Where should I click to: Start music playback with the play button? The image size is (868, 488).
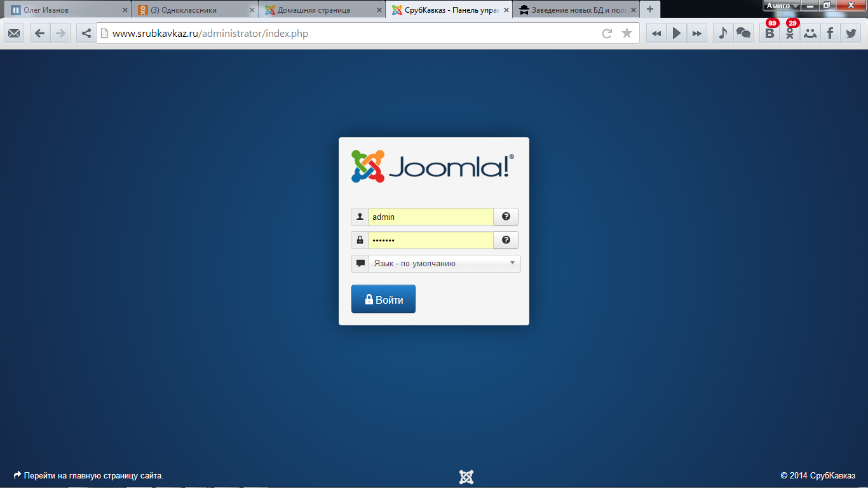click(677, 34)
